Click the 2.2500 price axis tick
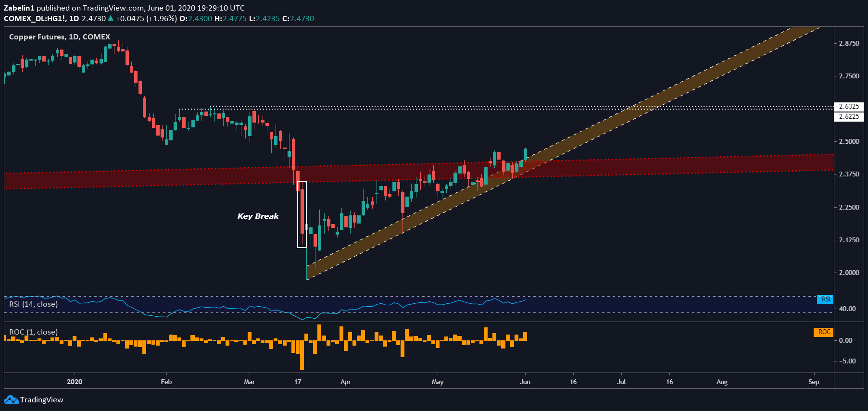Image resolution: width=868 pixels, height=411 pixels. (x=849, y=207)
